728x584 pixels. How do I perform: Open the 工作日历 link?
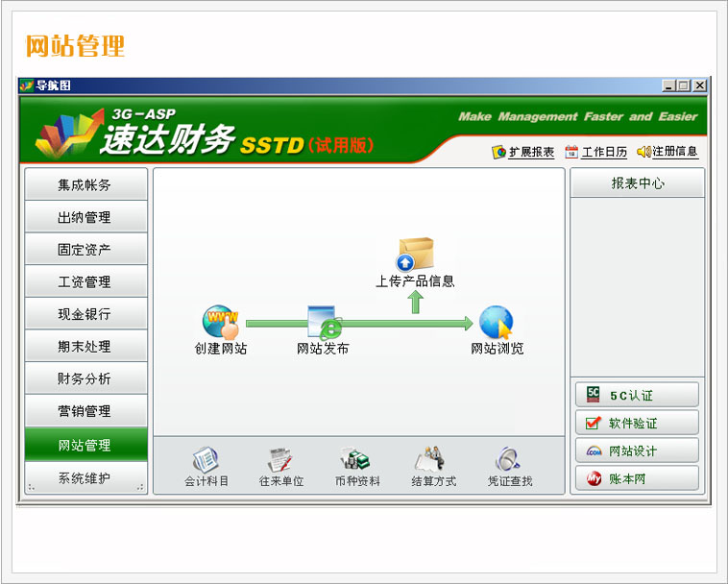click(x=603, y=152)
